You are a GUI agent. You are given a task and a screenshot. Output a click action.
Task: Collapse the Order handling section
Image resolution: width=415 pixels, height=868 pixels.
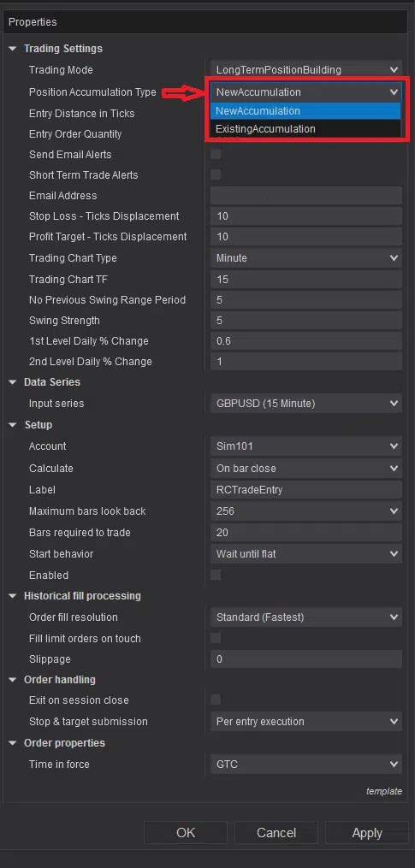pyautogui.click(x=13, y=680)
